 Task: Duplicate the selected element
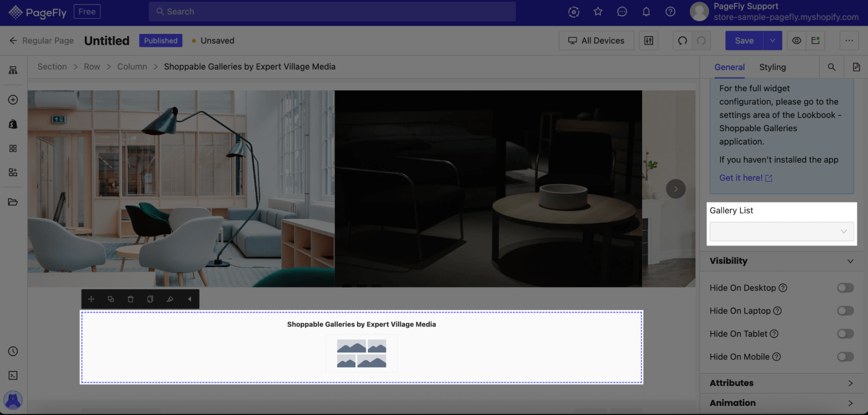[x=111, y=299]
